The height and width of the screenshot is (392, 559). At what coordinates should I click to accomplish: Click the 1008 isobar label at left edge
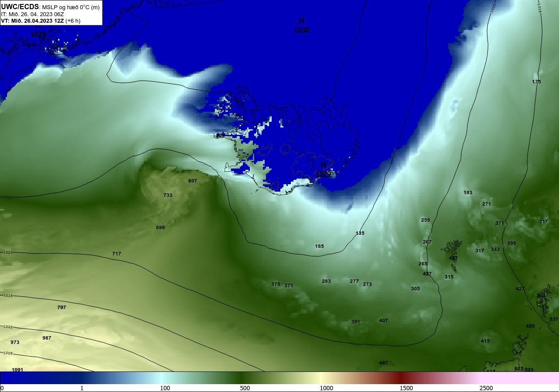pos(9,353)
